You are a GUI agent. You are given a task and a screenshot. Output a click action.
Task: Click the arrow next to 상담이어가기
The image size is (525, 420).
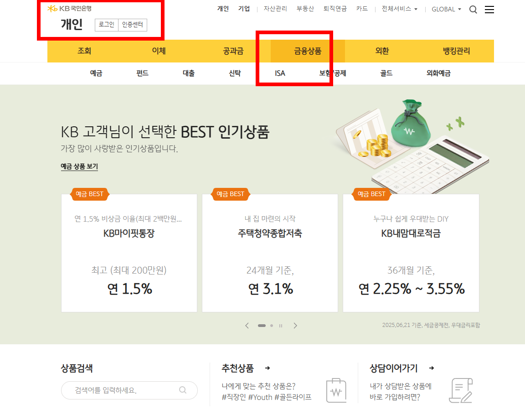tap(432, 368)
